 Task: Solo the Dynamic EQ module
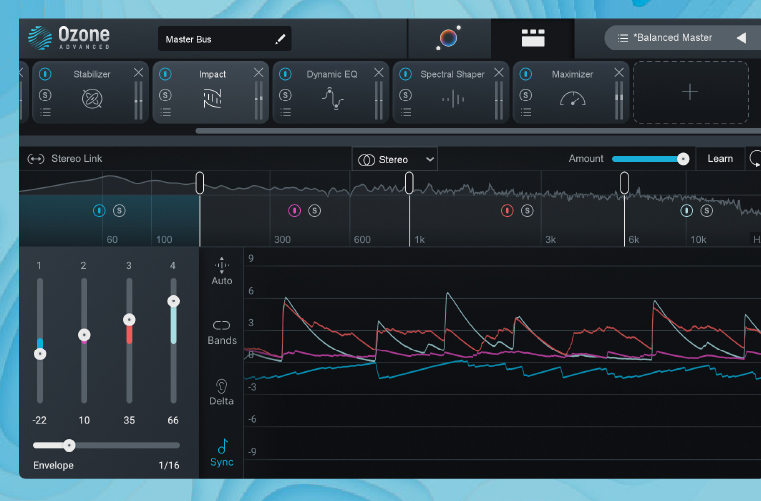[x=285, y=95]
